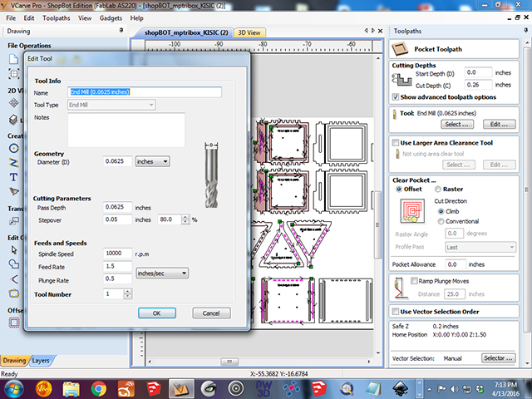532x399 pixels.
Task: Open the diameter units inches dropdown
Action: pyautogui.click(x=153, y=161)
